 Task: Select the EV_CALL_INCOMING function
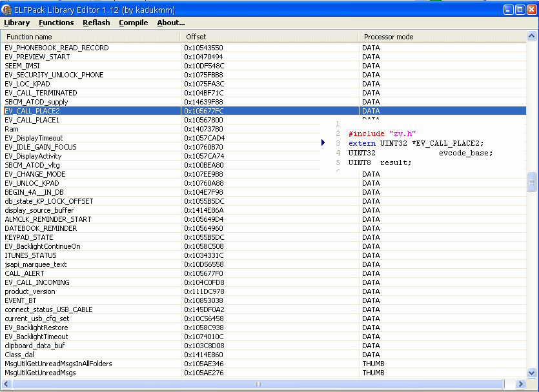pyautogui.click(x=263, y=282)
